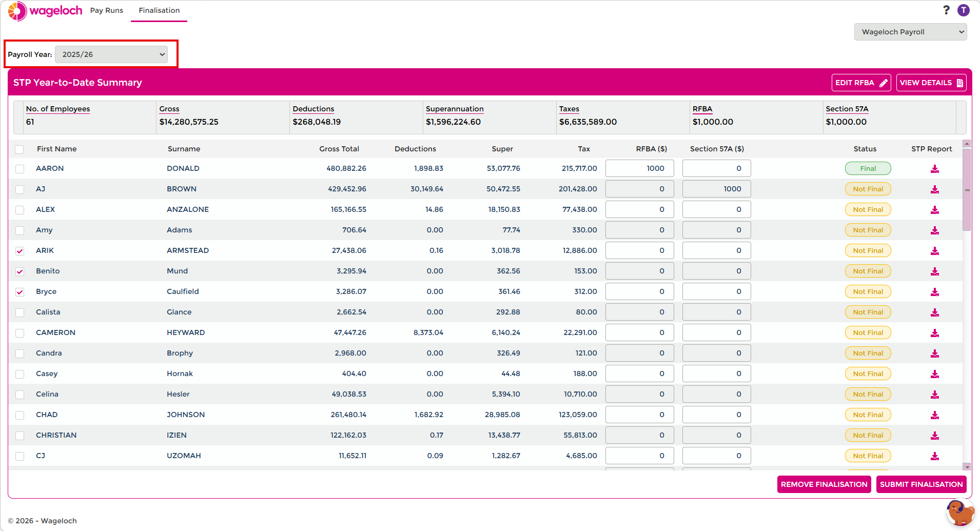Image resolution: width=980 pixels, height=531 pixels.
Task: Untick the checkbox for ARIK ARMSTEAD
Action: 19,251
